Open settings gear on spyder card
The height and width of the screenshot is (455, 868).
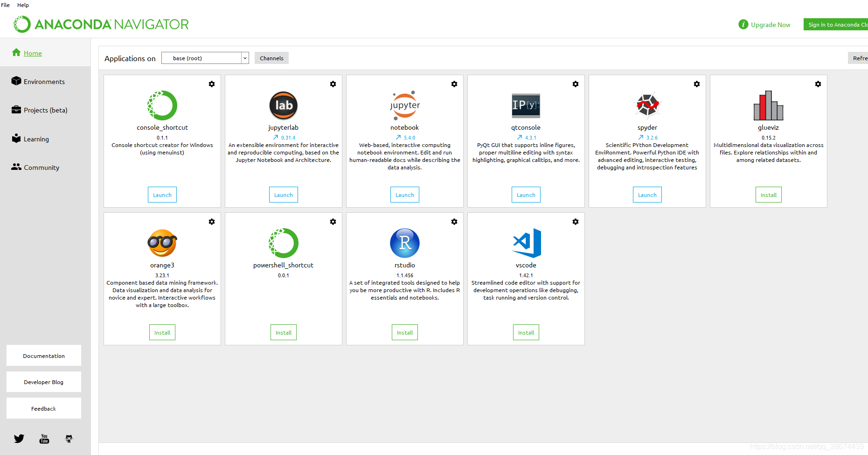tap(697, 84)
